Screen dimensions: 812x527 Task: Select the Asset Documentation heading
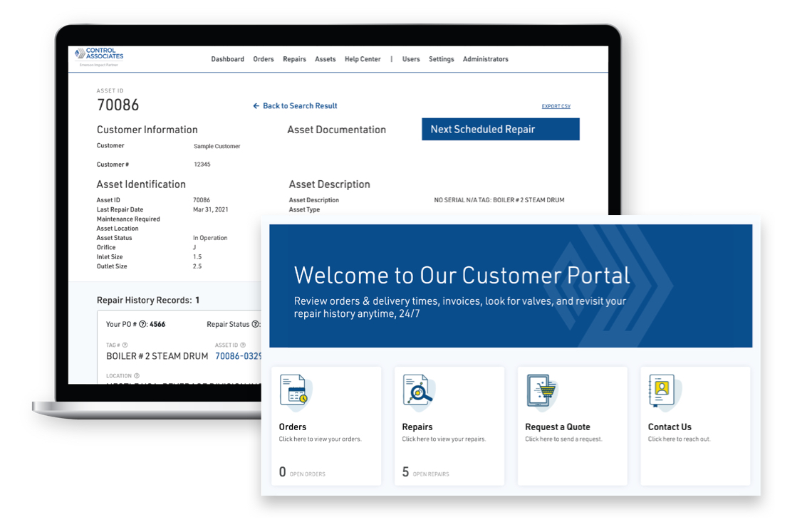[336, 130]
